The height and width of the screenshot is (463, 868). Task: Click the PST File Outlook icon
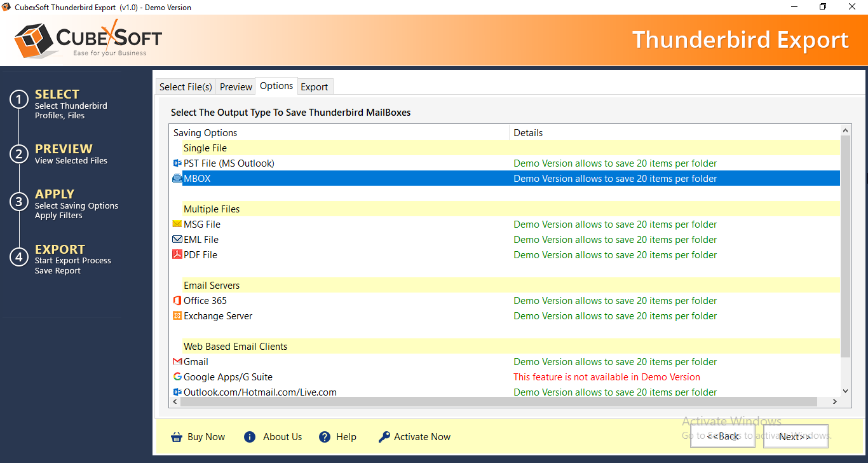[177, 163]
